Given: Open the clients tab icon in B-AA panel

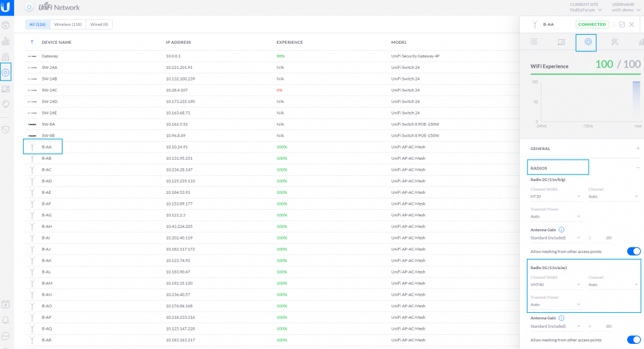Looking at the screenshot, I should pyautogui.click(x=561, y=42).
